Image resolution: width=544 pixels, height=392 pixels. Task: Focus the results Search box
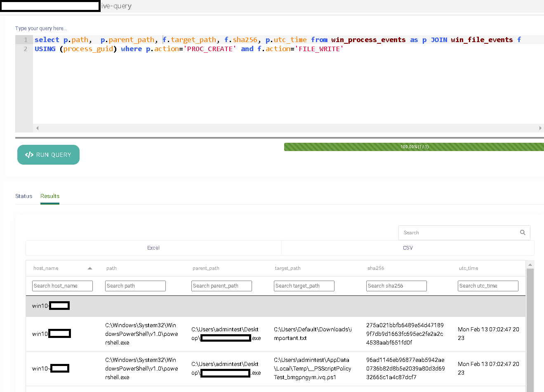[x=458, y=233]
